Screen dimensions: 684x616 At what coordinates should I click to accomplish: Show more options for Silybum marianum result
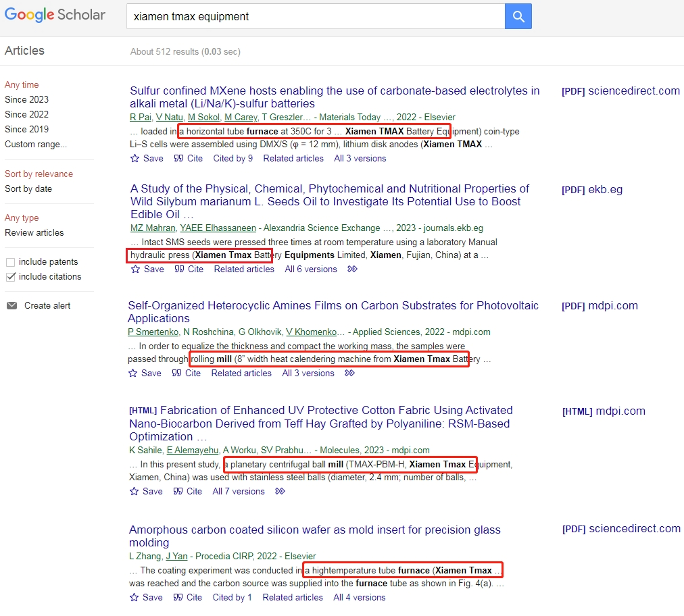(x=352, y=269)
